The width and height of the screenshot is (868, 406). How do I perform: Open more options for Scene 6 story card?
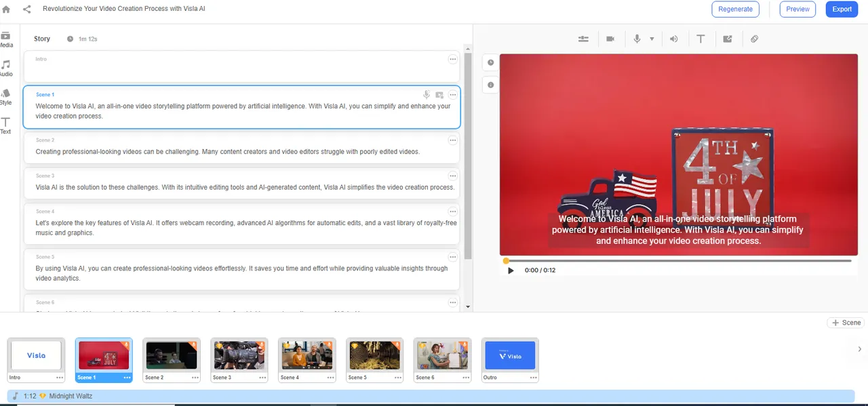click(x=453, y=302)
